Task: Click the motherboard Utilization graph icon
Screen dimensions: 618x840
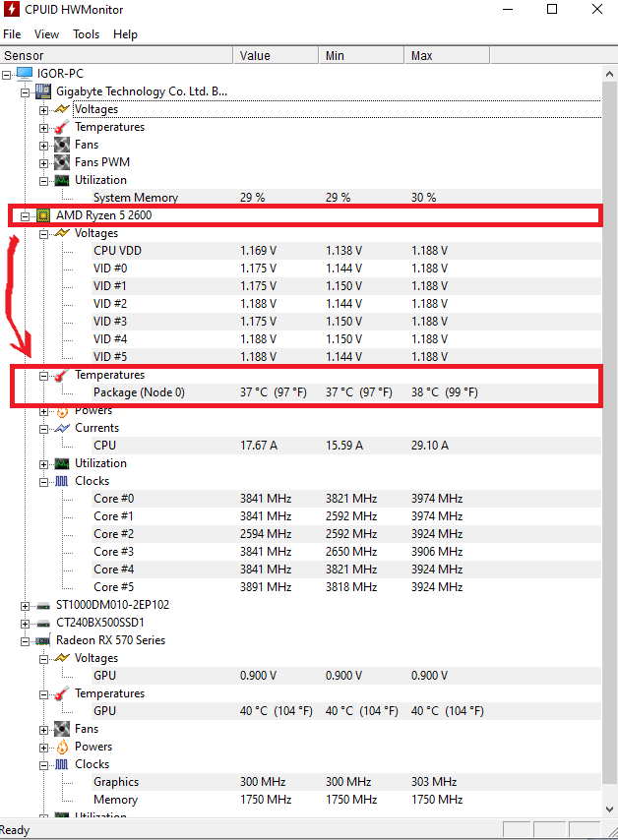Action: coord(62,181)
